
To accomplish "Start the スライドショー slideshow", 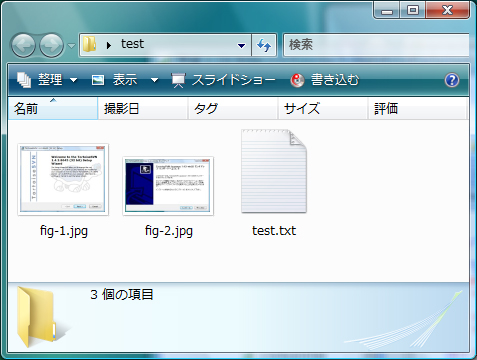I will click(234, 80).
